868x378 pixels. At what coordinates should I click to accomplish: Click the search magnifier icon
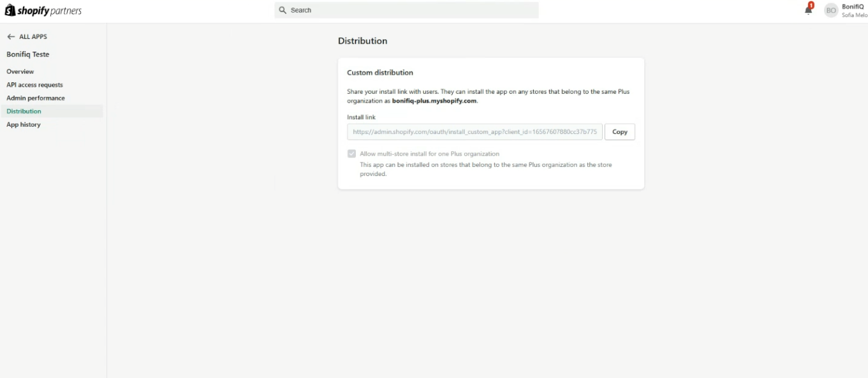(283, 10)
